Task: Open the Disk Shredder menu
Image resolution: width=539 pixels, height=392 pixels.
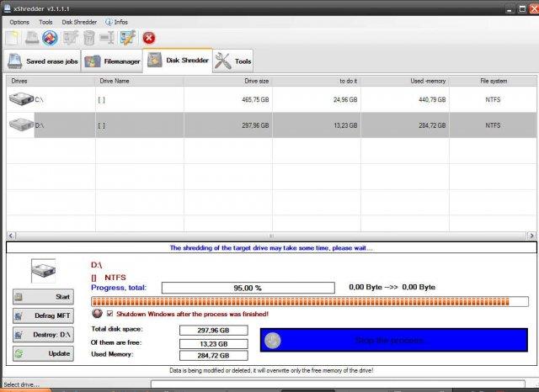Action: coord(79,22)
